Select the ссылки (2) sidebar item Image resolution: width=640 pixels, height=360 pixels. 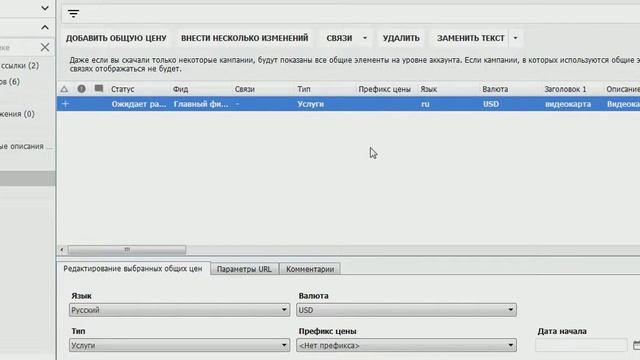point(20,65)
